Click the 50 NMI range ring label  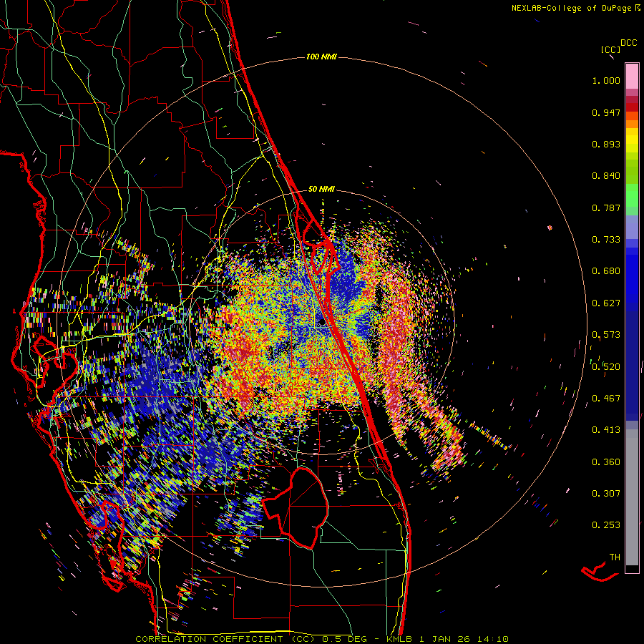(321, 189)
